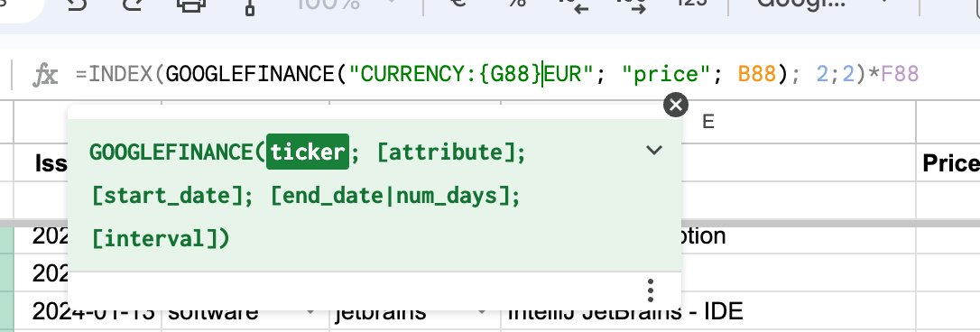Click the Redo toolbar icon
This screenshot has width=980, height=332.
coord(132,5)
